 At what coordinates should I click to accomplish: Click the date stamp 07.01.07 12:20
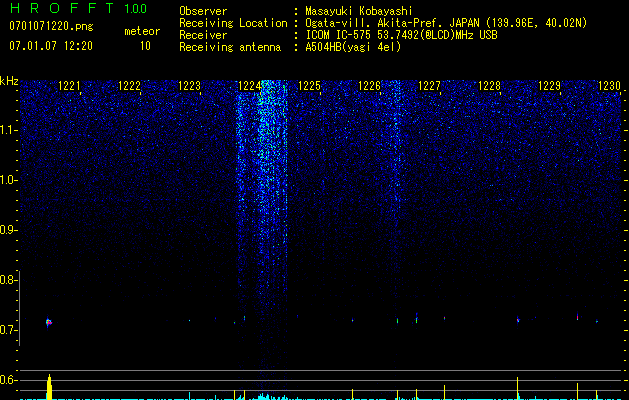(x=51, y=46)
